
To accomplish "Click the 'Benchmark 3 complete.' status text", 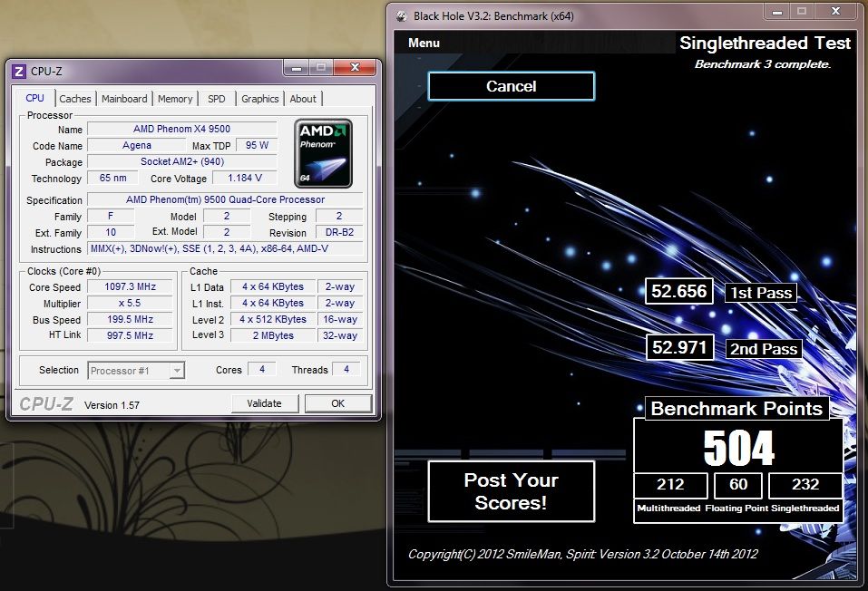I will [763, 64].
